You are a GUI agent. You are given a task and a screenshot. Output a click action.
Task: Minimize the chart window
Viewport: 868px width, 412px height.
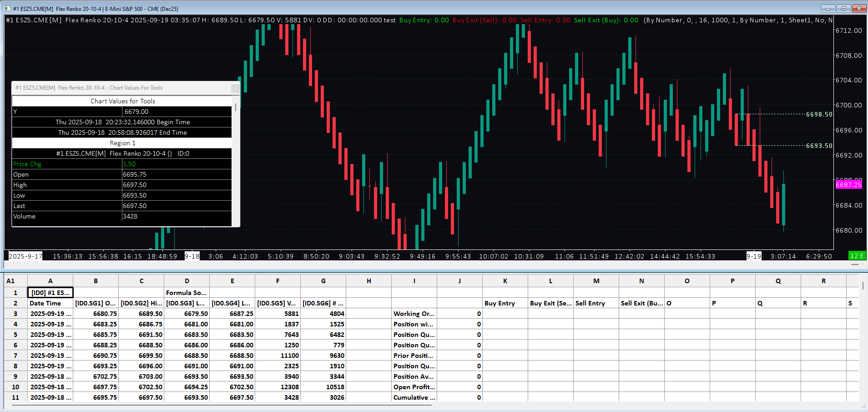point(828,9)
